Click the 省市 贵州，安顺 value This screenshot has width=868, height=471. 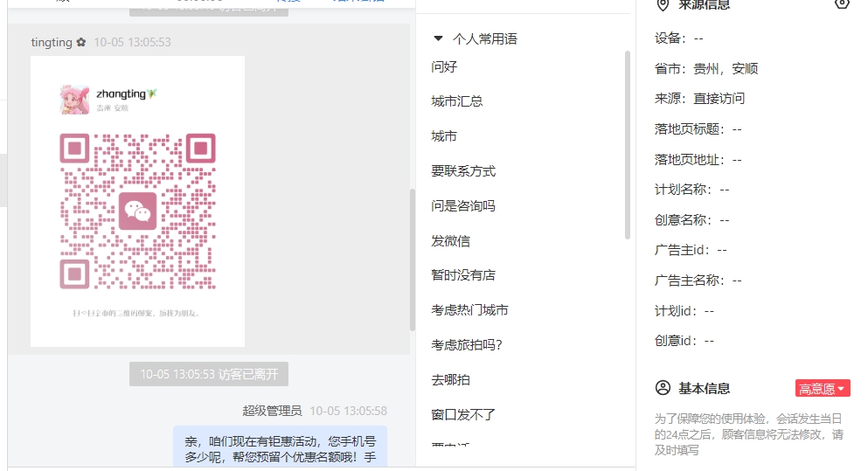point(726,69)
